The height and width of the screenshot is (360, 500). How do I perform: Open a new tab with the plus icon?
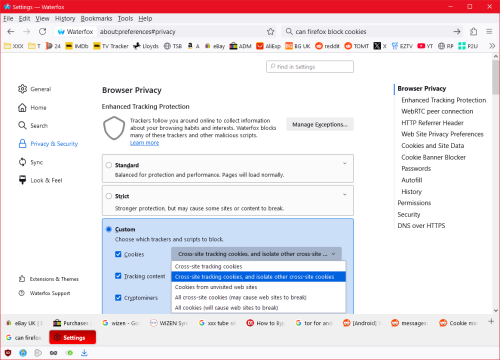coord(491,322)
